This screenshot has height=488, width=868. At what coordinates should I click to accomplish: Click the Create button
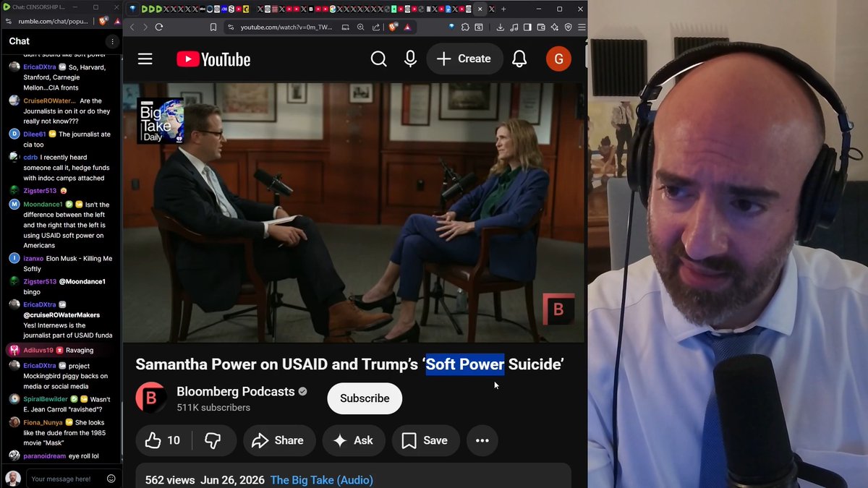click(x=464, y=59)
